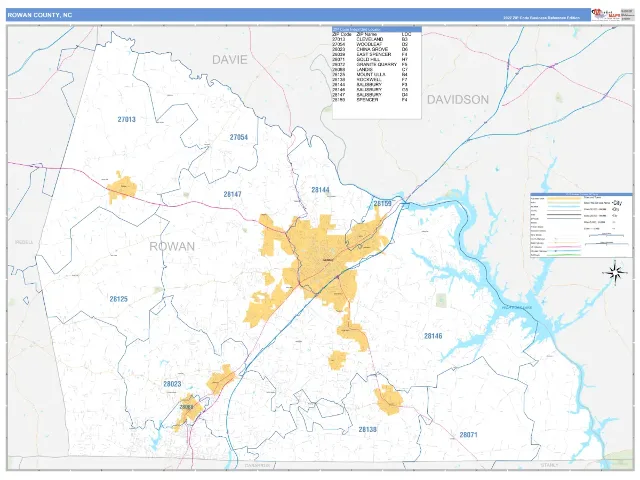640x480 pixels.
Task: Click the 28159 ZIP label near the river
Action: click(382, 203)
